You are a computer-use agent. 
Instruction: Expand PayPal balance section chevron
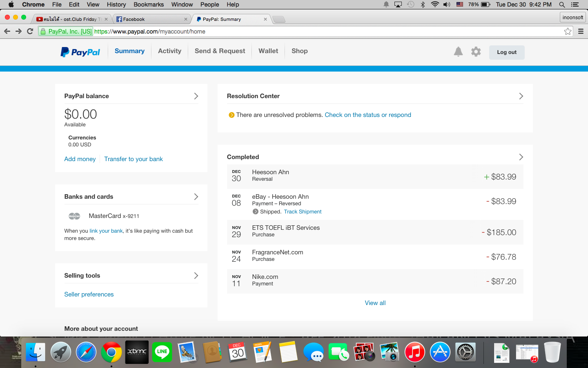[196, 96]
